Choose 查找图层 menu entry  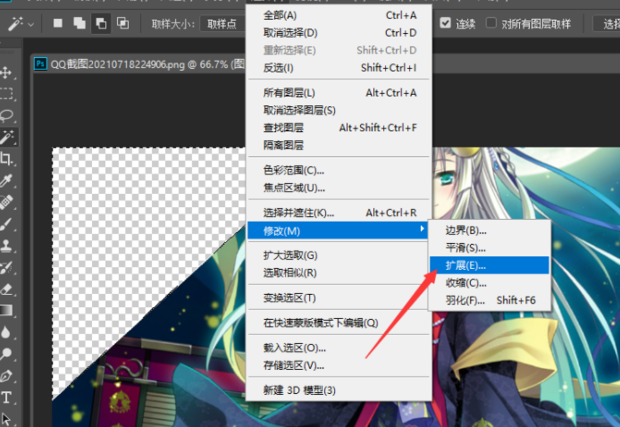339,127
